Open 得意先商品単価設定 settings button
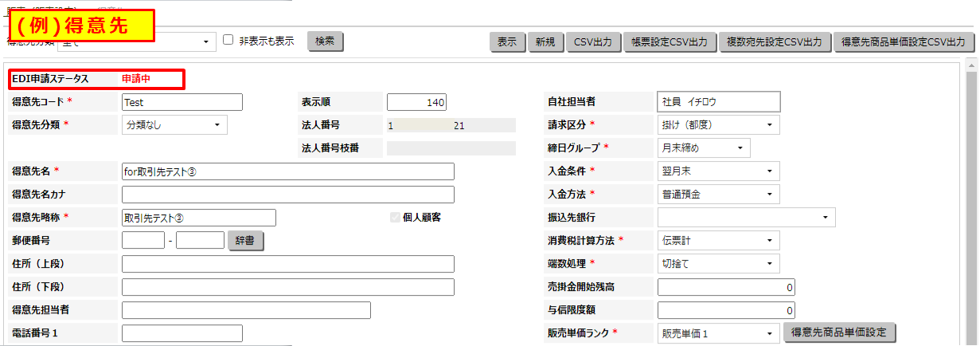Image resolution: width=980 pixels, height=346 pixels. [x=840, y=332]
